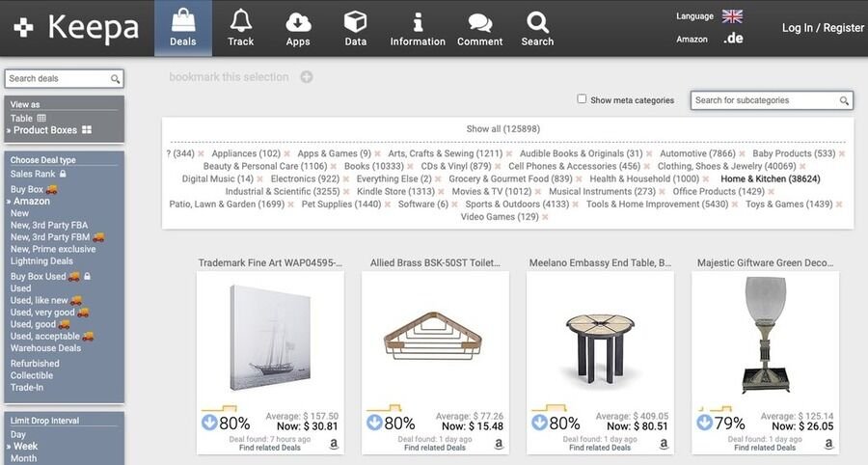Open Majestic Giftware goblet image
This screenshot has width=868, height=465.
[x=765, y=335]
